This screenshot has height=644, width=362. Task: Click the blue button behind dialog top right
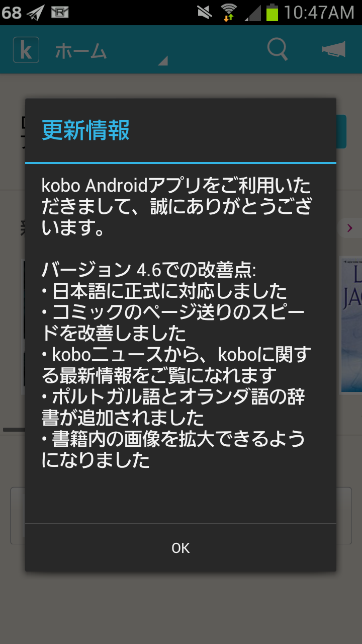[x=341, y=131]
